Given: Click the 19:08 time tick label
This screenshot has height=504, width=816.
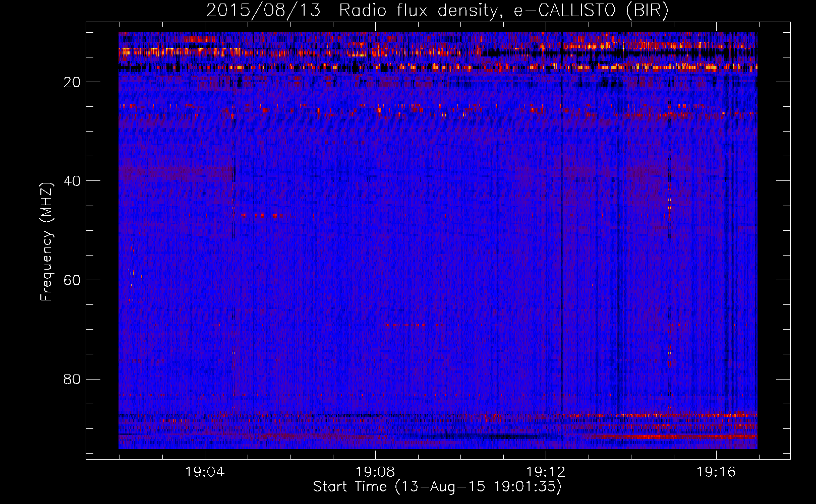Looking at the screenshot, I should pyautogui.click(x=375, y=472).
